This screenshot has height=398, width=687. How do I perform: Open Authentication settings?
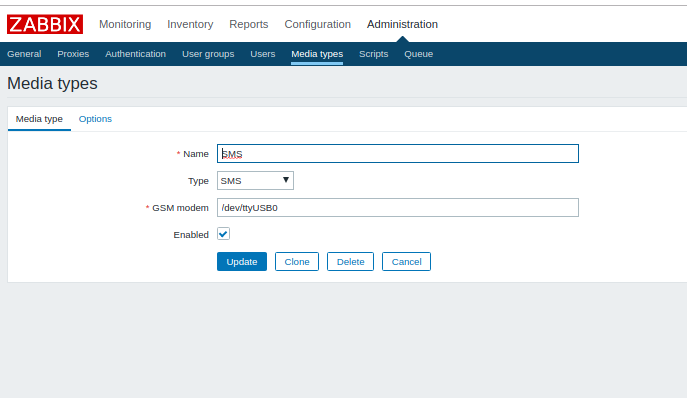135,54
